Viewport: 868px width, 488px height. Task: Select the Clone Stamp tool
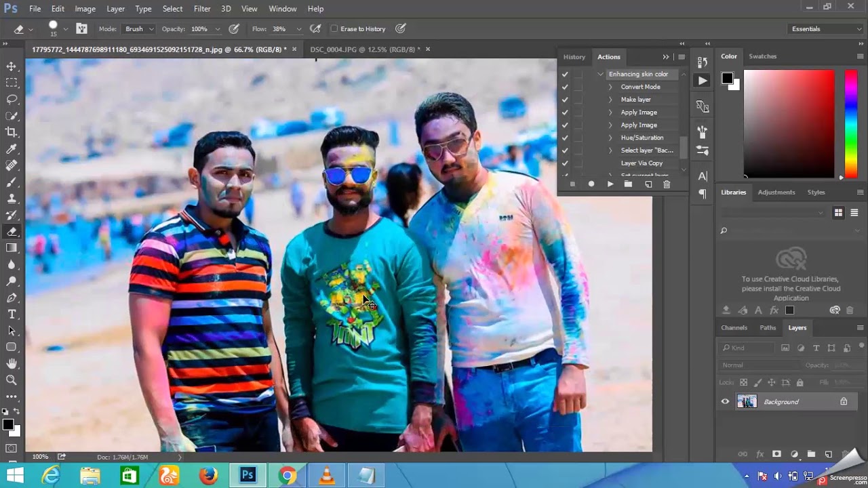tap(12, 199)
